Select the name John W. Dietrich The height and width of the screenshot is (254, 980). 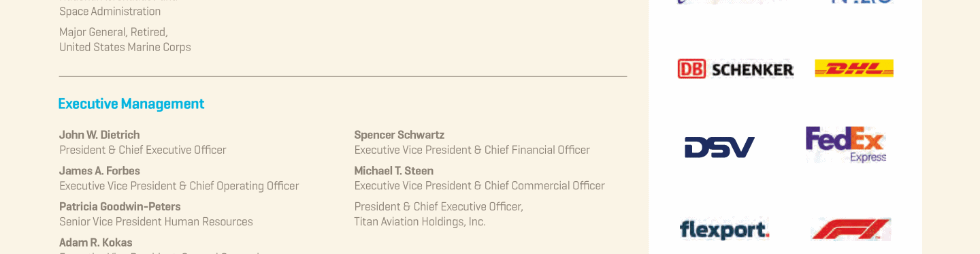(x=99, y=135)
